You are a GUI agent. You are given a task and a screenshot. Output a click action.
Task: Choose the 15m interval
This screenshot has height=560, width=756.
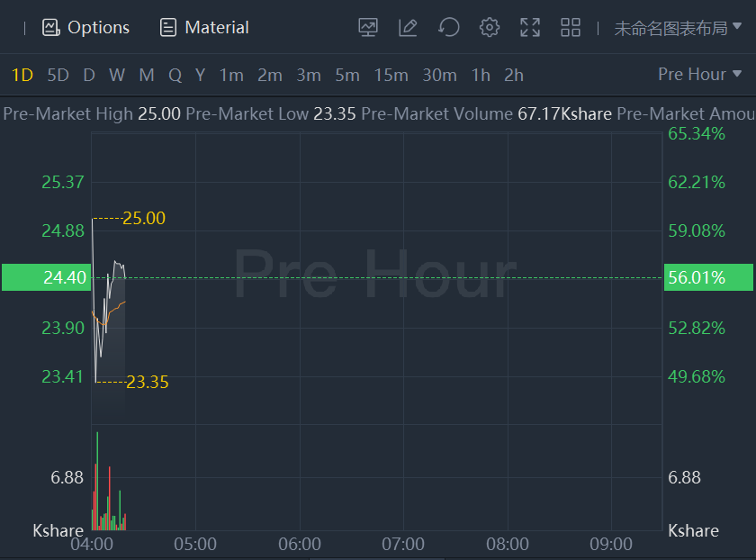(x=391, y=75)
